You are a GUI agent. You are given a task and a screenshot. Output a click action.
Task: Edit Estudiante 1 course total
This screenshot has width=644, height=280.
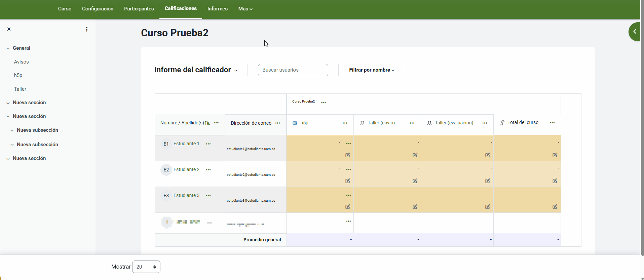click(555, 155)
